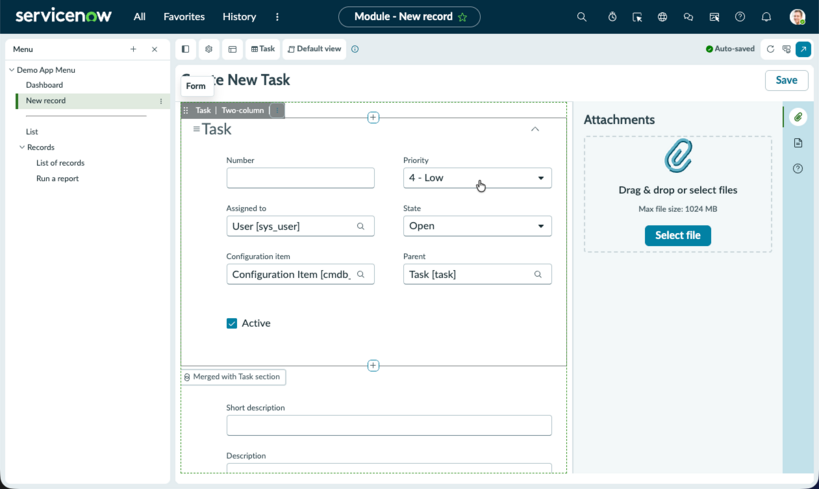
Task: Click the blue open-in-new arrow button
Action: (x=803, y=49)
